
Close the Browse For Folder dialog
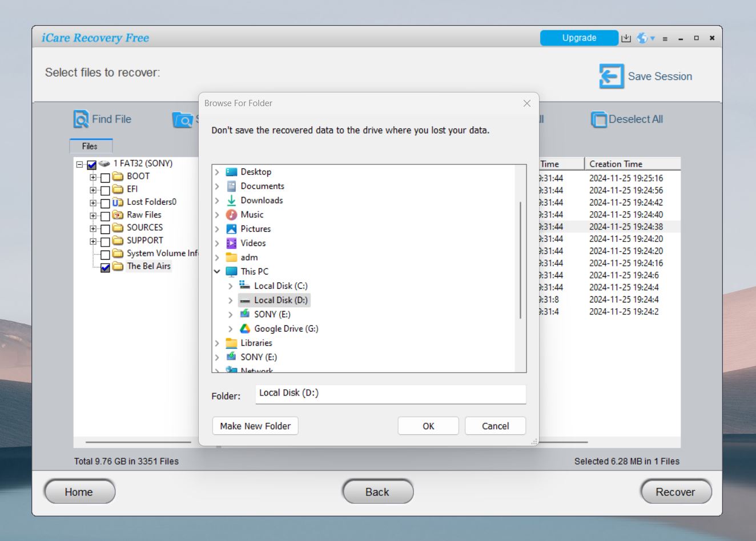(x=527, y=103)
